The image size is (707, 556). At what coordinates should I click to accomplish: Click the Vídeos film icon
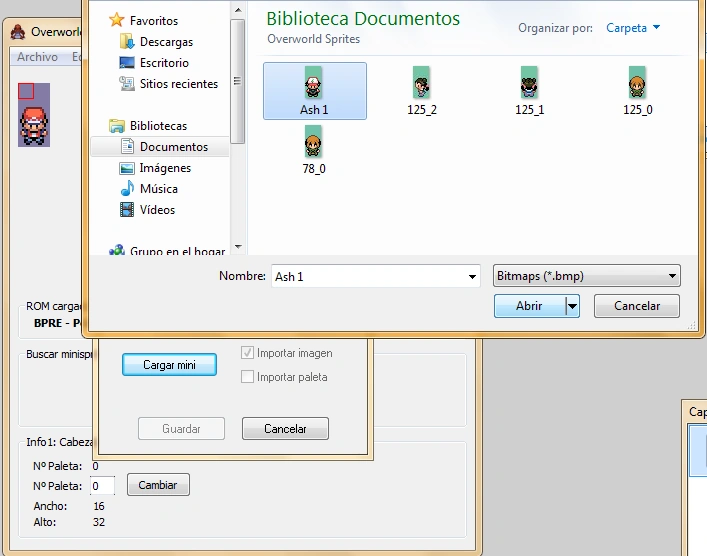(x=127, y=209)
